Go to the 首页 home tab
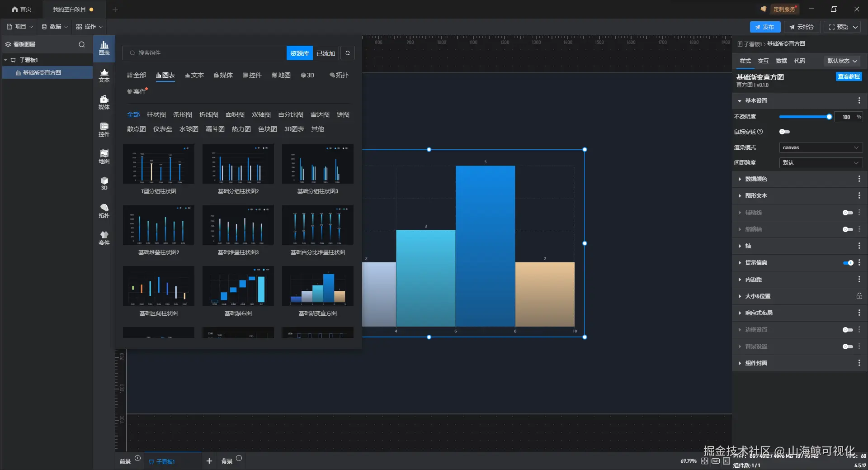The image size is (868, 470). point(21,9)
